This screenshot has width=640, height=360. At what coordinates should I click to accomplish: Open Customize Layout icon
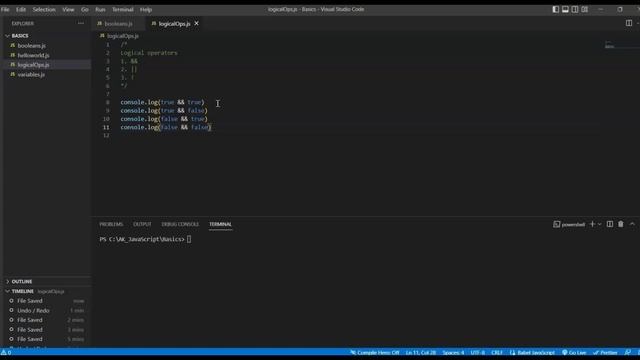(584, 9)
